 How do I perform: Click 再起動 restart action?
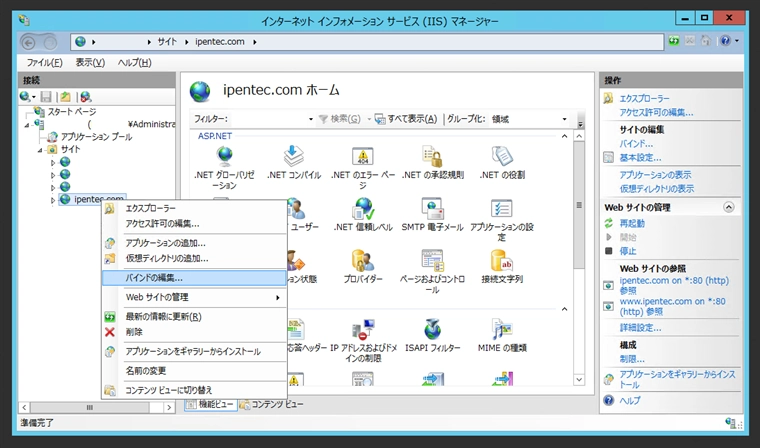tap(632, 224)
